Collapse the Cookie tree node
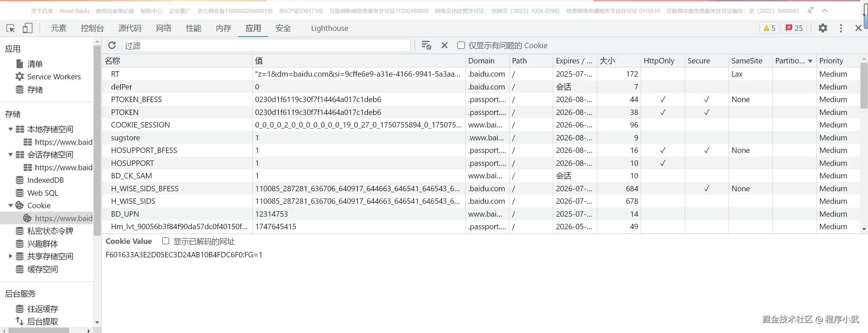The width and height of the screenshot is (868, 333). [11, 205]
